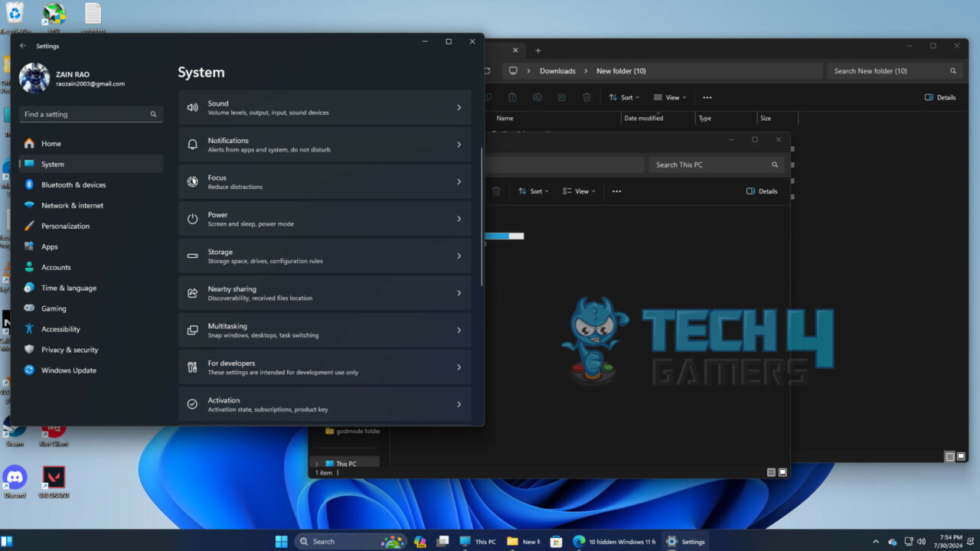Click the Delete trash icon in File Explorer
The height and width of the screenshot is (551, 980).
coord(586,97)
